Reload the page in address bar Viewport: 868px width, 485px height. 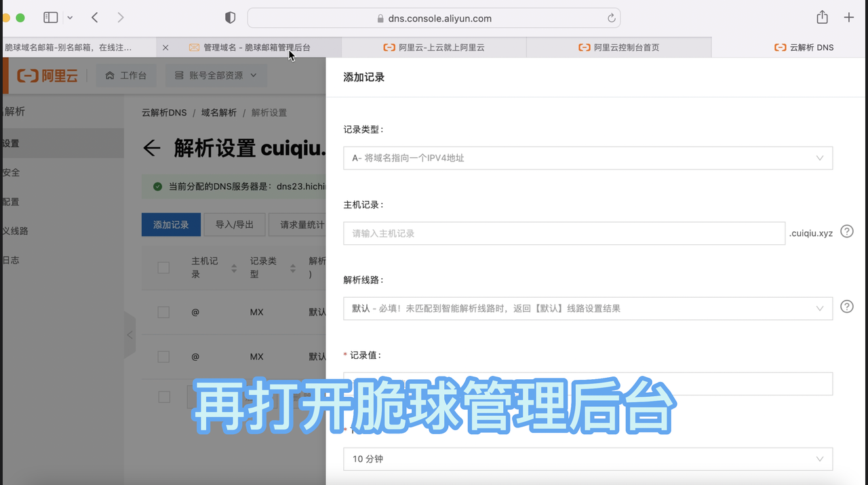[x=611, y=18]
